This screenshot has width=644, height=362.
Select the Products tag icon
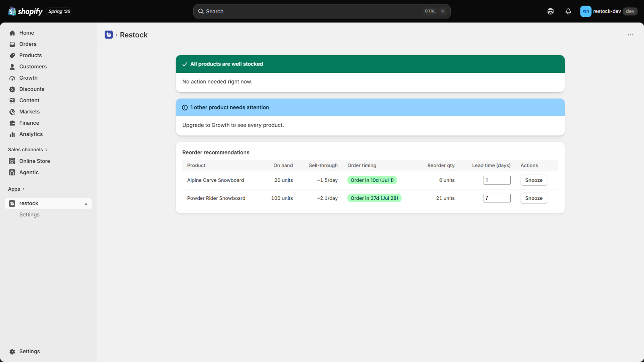(x=12, y=56)
